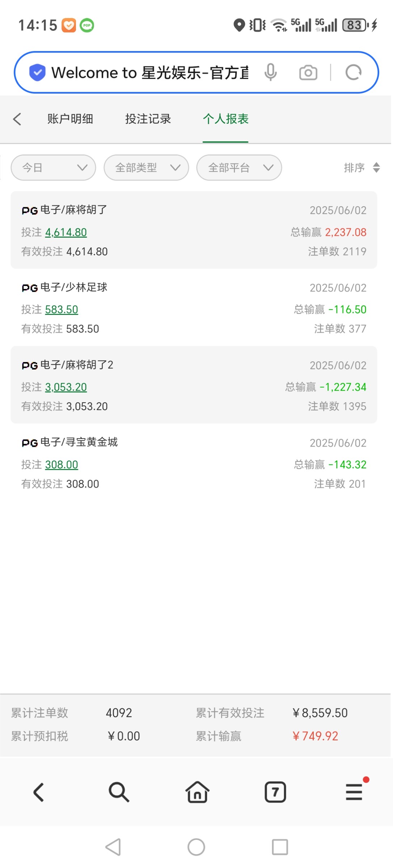This screenshot has width=393, height=868.
Task: Tap the browser back arrow in bottom toolbar
Action: click(39, 792)
